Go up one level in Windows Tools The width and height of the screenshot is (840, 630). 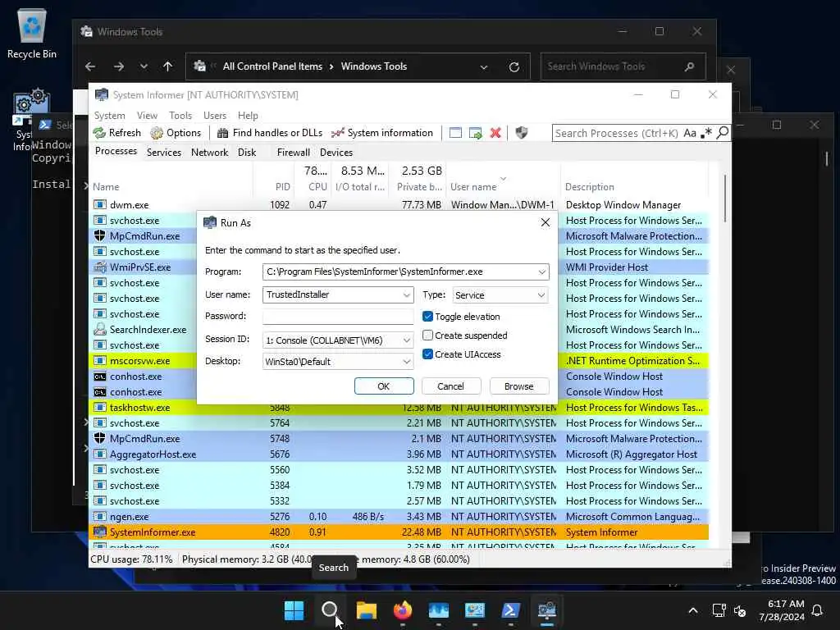point(167,66)
